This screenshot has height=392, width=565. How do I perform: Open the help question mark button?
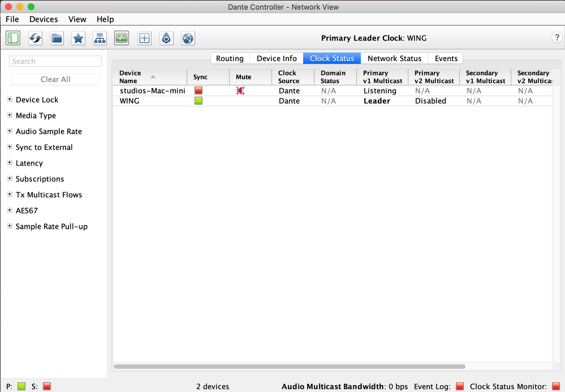point(557,37)
